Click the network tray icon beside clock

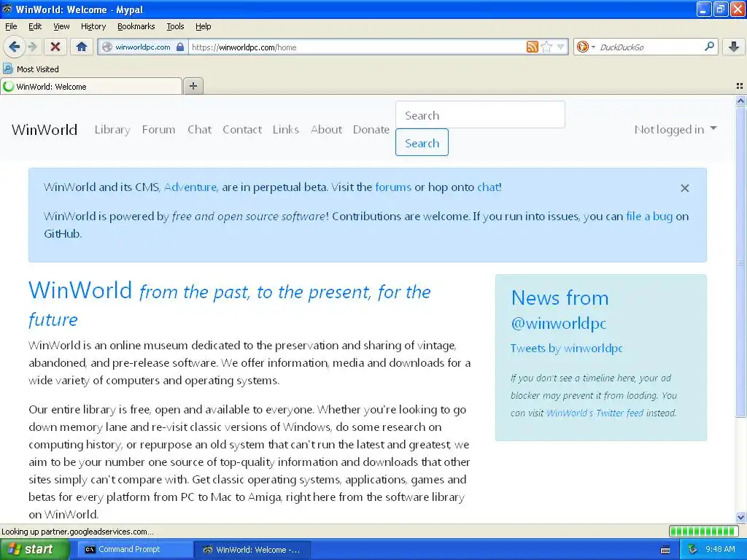693,550
